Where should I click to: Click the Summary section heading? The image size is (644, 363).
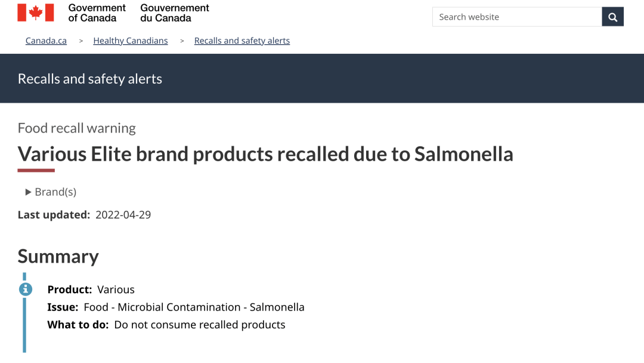tap(58, 257)
